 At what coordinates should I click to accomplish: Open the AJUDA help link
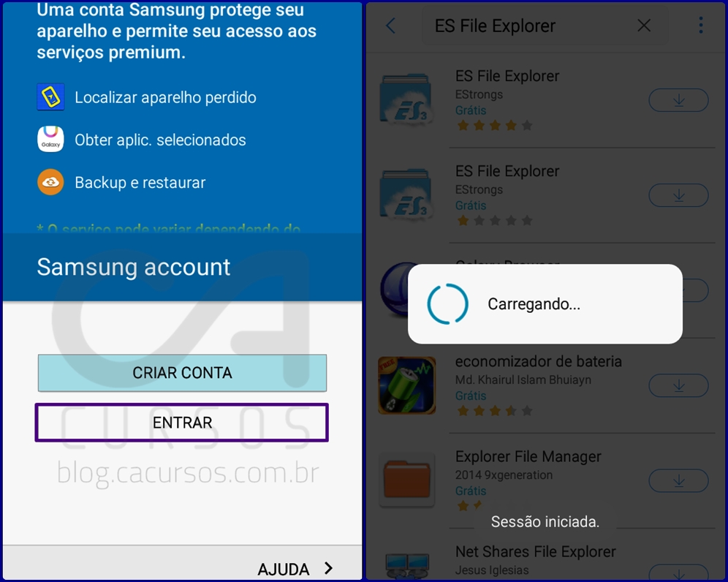coord(284,569)
